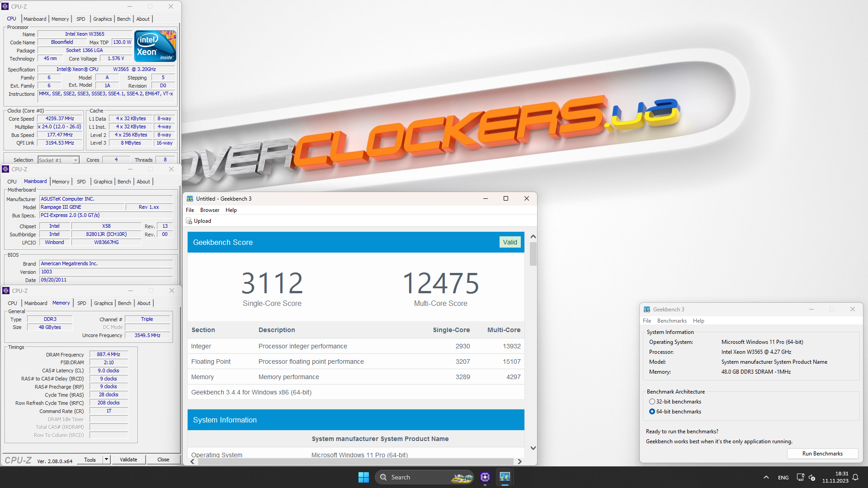The image size is (868, 488).
Task: Click the BIOS date 09/20/2011 field
Action: point(106,280)
